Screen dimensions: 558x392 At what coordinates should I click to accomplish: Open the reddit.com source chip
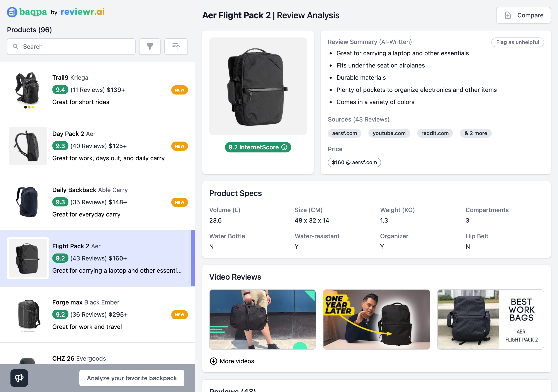click(x=435, y=133)
